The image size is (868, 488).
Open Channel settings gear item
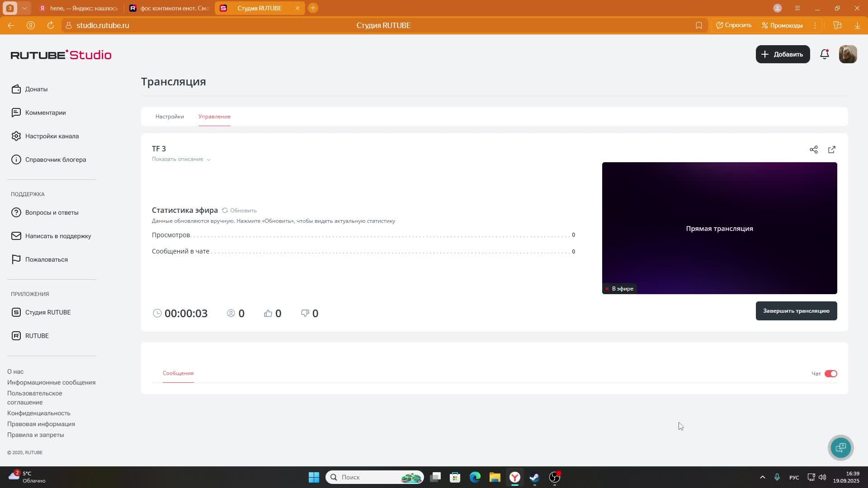pyautogui.click(x=52, y=136)
